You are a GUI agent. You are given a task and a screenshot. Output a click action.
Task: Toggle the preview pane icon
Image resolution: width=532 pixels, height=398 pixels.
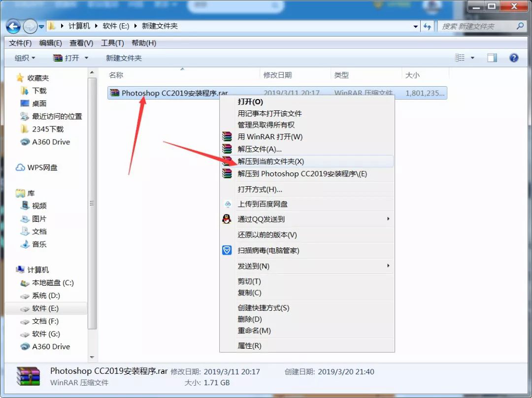pyautogui.click(x=492, y=58)
